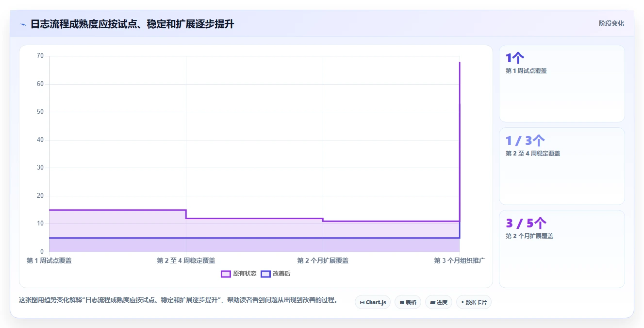Select the Chart.js tag chip
The height and width of the screenshot is (328, 644).
(373, 302)
